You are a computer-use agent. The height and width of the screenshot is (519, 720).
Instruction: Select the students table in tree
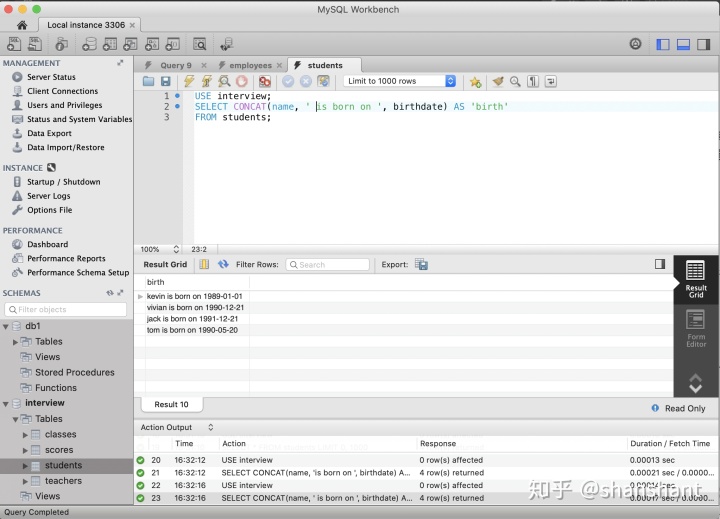pyautogui.click(x=63, y=465)
